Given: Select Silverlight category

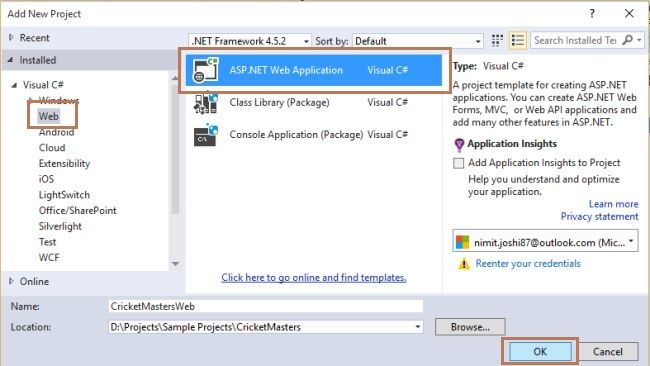Looking at the screenshot, I should pos(60,226).
